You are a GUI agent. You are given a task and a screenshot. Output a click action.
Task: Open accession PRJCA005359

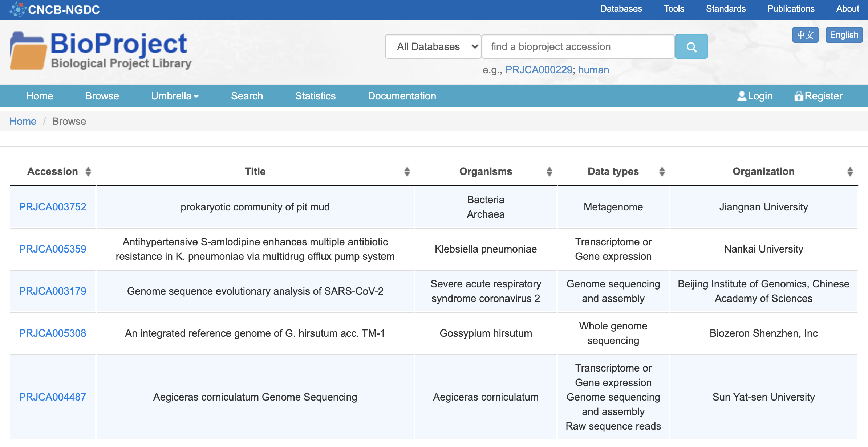[52, 249]
